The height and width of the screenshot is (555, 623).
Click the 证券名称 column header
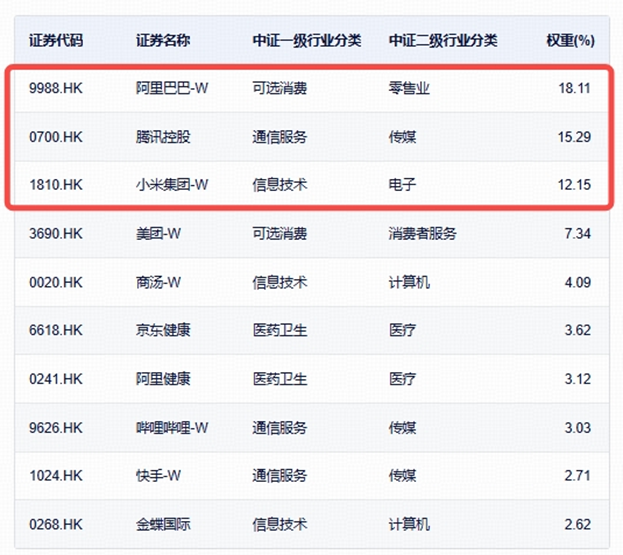click(163, 41)
